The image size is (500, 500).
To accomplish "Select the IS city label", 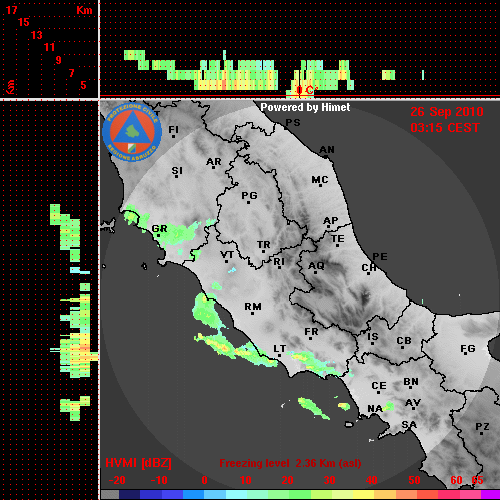I will tap(373, 337).
